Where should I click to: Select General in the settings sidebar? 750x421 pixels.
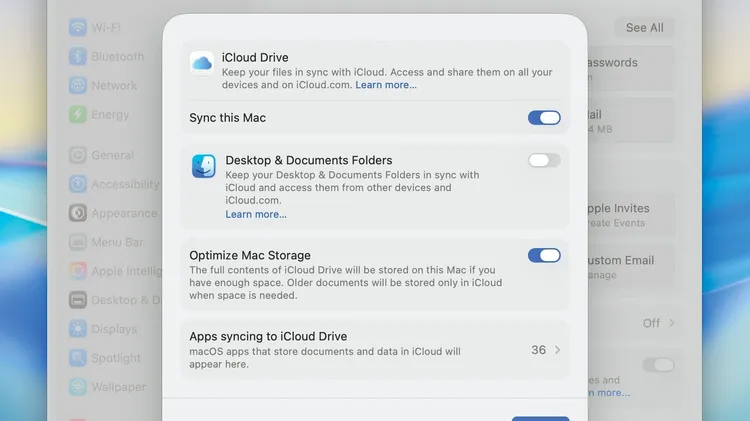[x=112, y=155]
